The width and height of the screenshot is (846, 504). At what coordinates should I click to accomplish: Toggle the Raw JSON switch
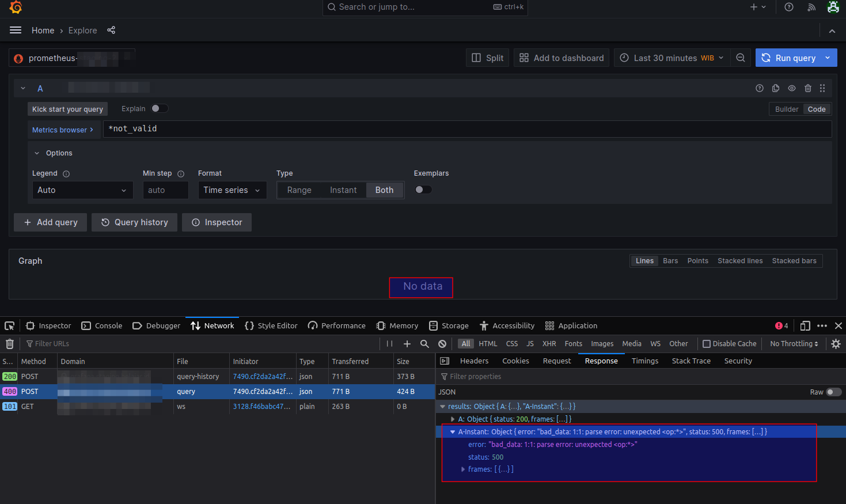pyautogui.click(x=833, y=392)
